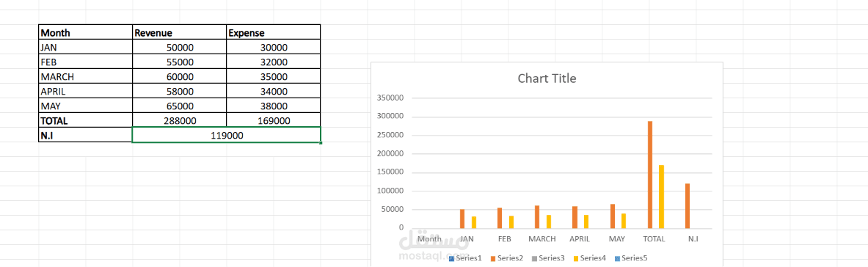This screenshot has width=868, height=267.
Task: Select the cell containing 60000
Action: point(179,76)
